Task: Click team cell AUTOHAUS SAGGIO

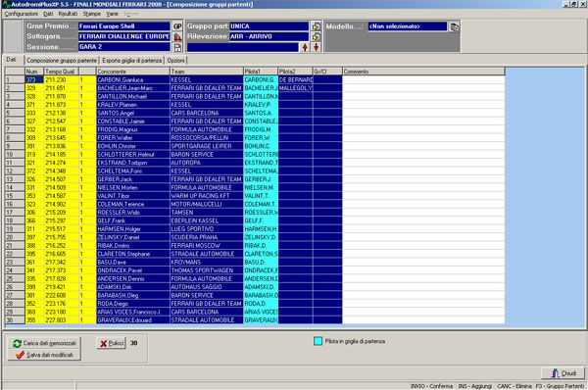Action: [207, 287]
